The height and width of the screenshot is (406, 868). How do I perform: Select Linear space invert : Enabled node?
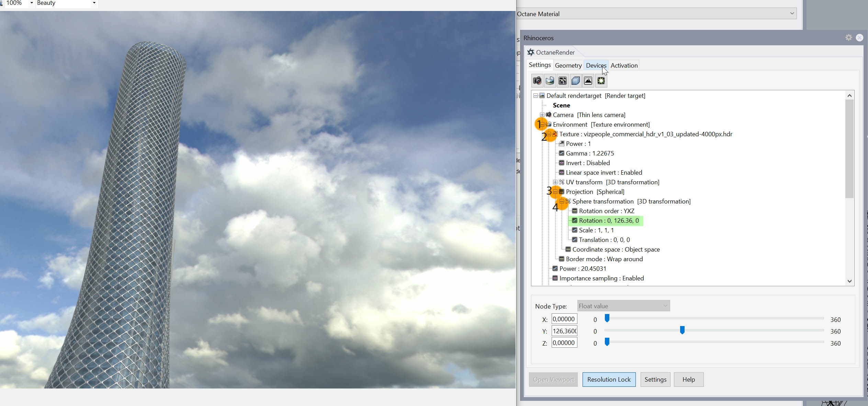pos(604,173)
